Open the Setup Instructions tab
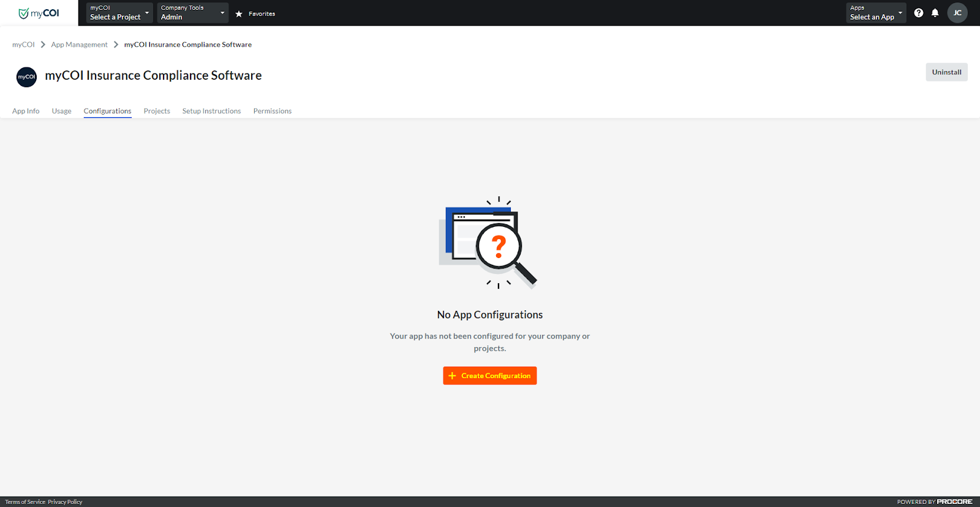This screenshot has width=980, height=507. pyautogui.click(x=211, y=111)
